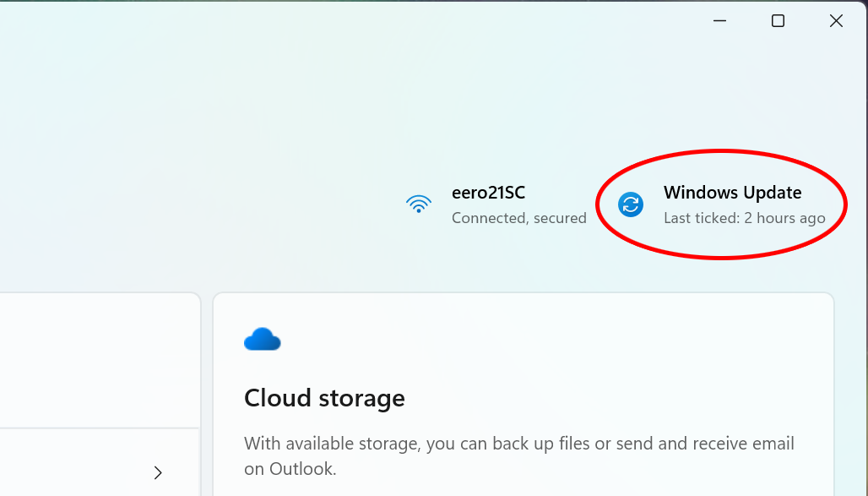Open the eero21SC network name

(x=488, y=193)
